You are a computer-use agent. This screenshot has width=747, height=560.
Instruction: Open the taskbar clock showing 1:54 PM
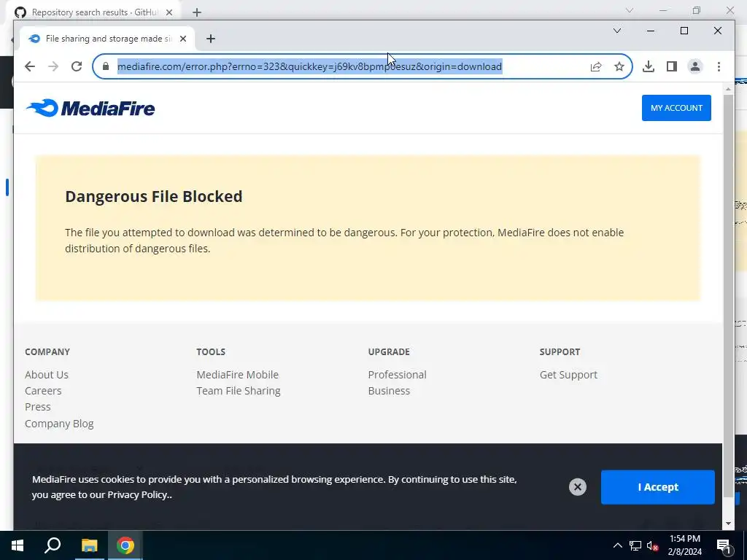point(684,545)
